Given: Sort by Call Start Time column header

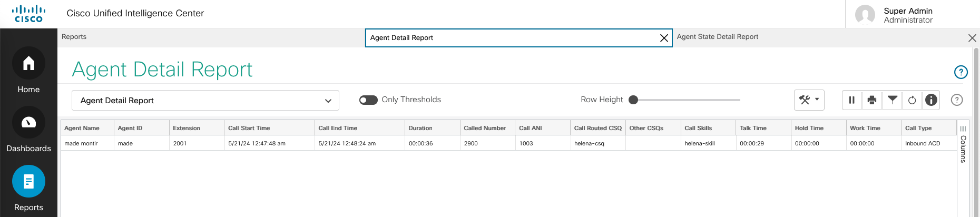Looking at the screenshot, I should (249, 128).
